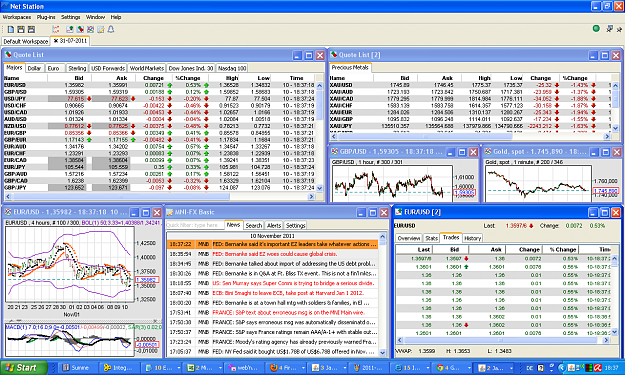This screenshot has height=375, width=625.
Task: Switch to Alerts tab in MNI-FX Basic
Action: [x=274, y=226]
